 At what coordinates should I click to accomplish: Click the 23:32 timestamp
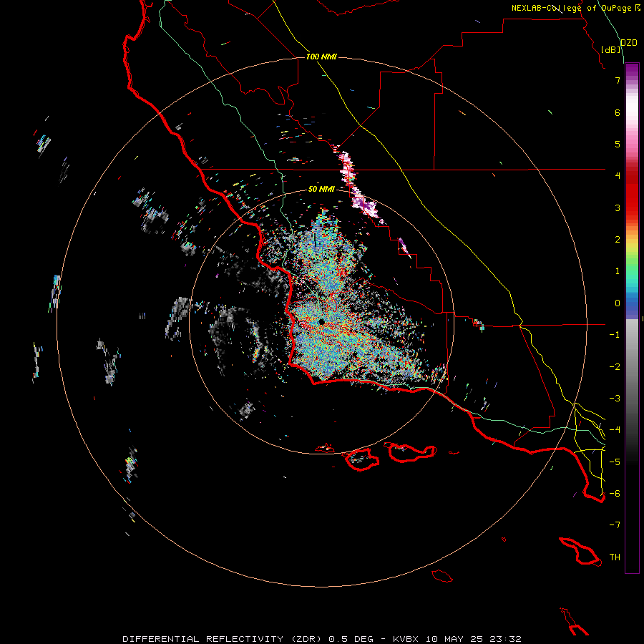click(506, 639)
